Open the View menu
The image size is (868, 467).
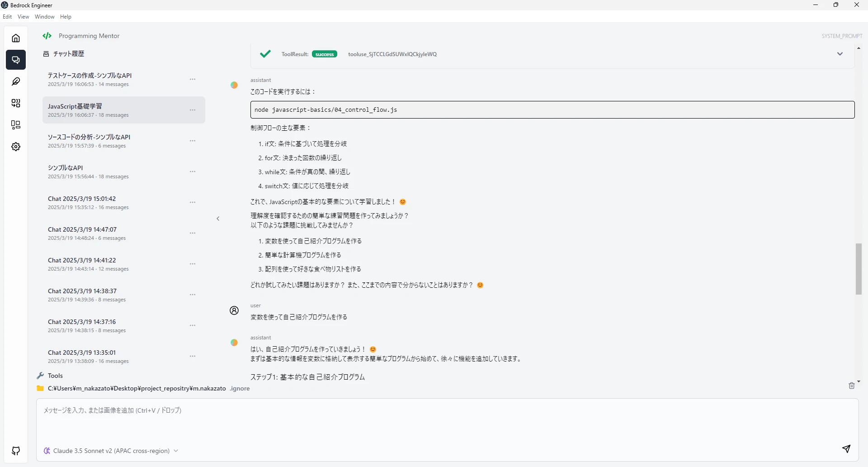(x=23, y=17)
